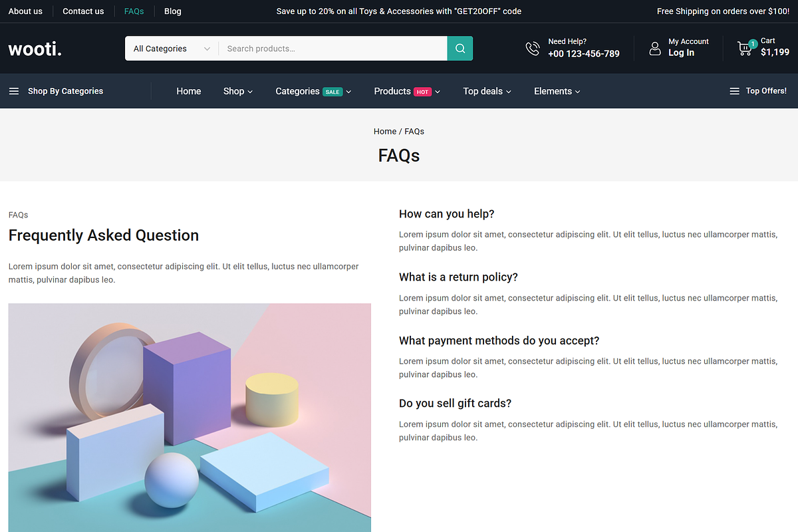Screen dimensions: 798x532
Task: Click the Log In link
Action: click(681, 53)
